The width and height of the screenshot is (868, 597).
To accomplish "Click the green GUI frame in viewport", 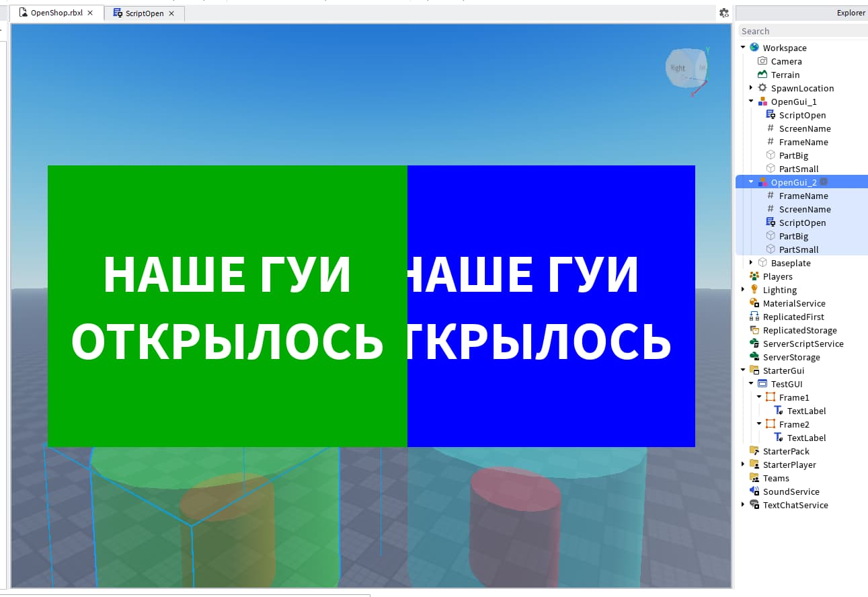I will (x=227, y=306).
